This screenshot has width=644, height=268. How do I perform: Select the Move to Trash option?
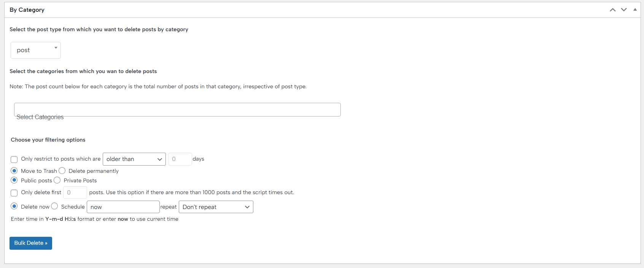pos(14,171)
